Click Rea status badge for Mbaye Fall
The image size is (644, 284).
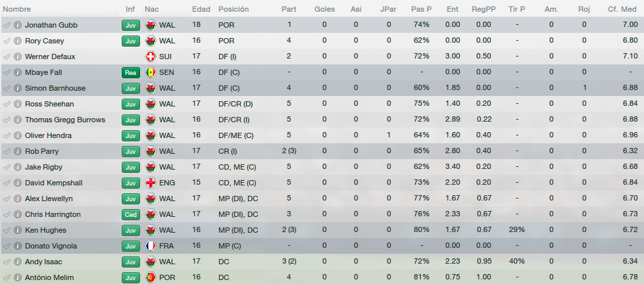[131, 72]
